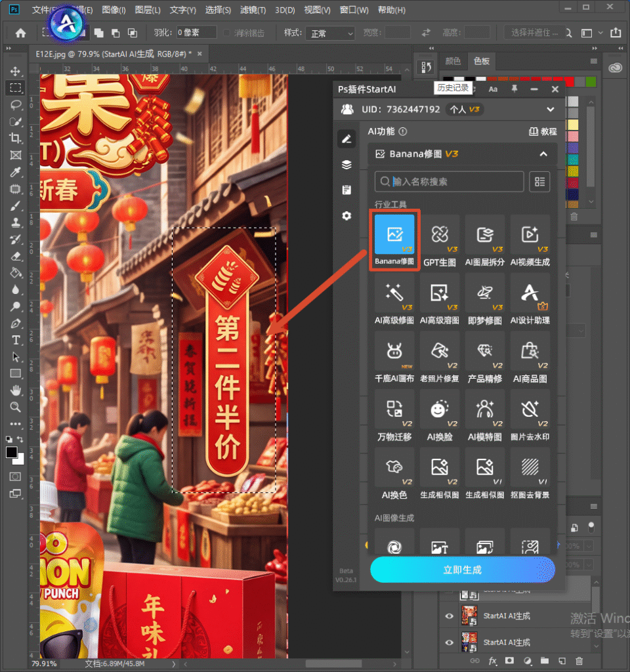Viewport: 630px width, 672px height.
Task: Select the Rectangular Marquee tool
Action: pyautogui.click(x=16, y=88)
